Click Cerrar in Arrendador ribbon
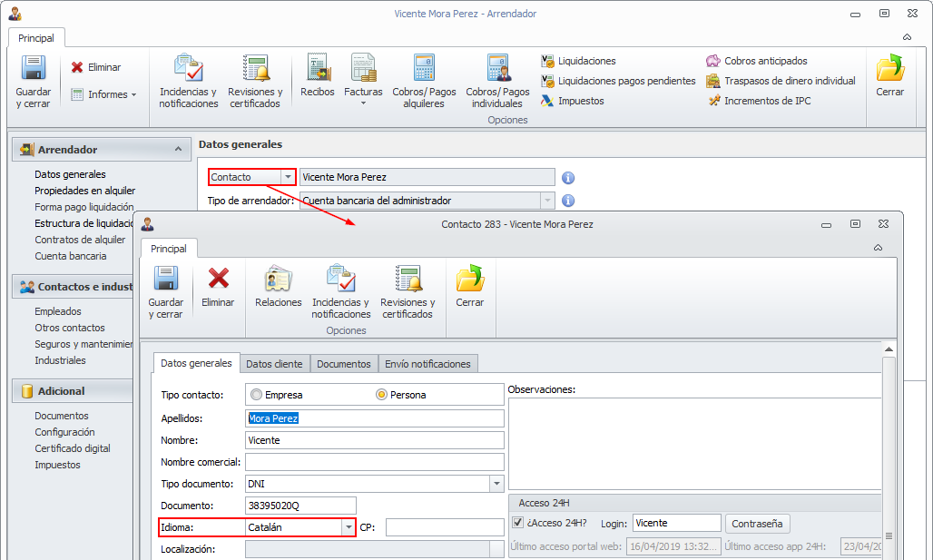 point(889,75)
